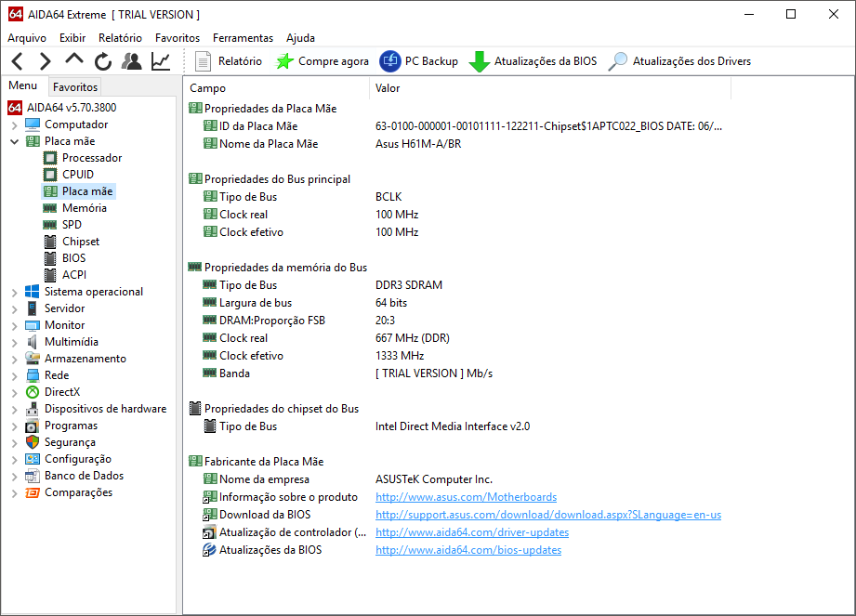This screenshot has width=856, height=616.
Task: Expand the Computador tree node
Action: [x=15, y=125]
